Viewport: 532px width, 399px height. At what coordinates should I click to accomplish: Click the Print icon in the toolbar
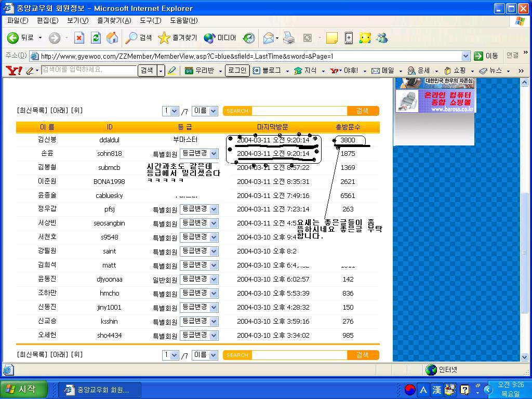[289, 38]
